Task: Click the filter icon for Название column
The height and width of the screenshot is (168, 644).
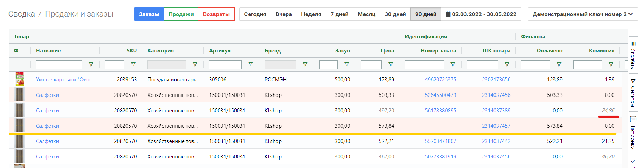Action: (x=91, y=64)
